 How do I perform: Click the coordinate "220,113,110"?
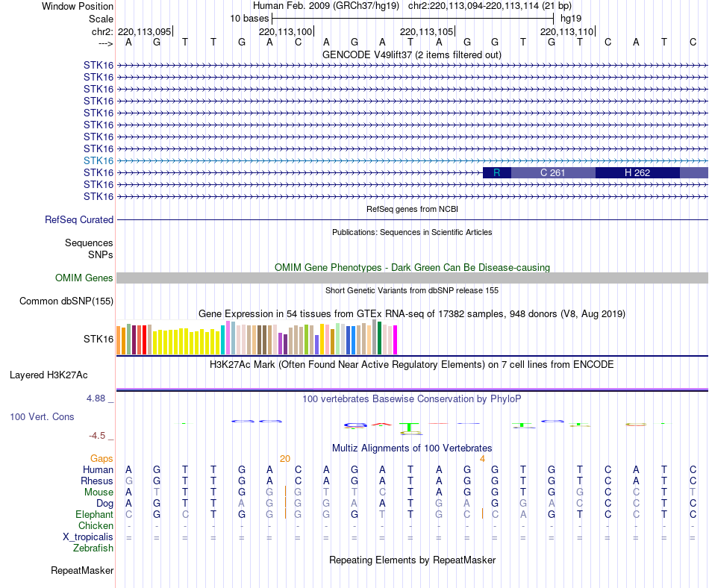(566, 31)
